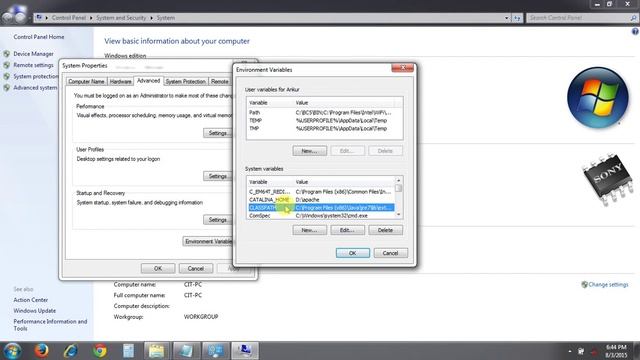Click Edit under system variables

coord(347,230)
